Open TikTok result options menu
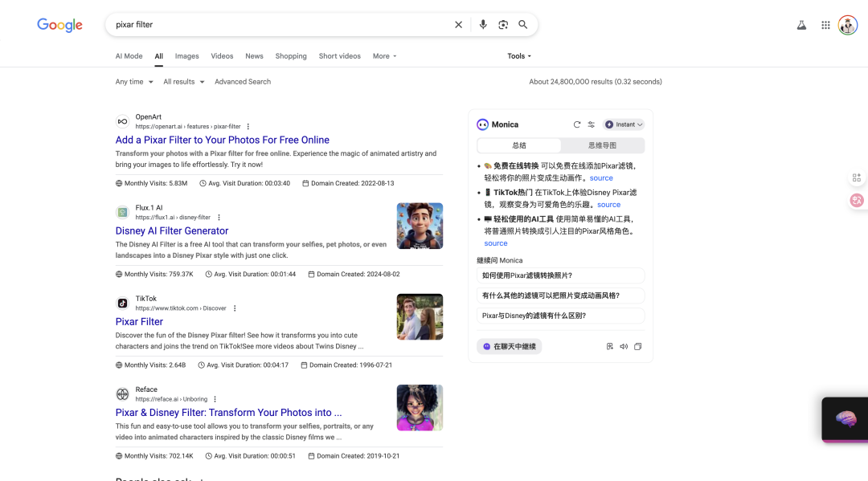 coord(235,308)
